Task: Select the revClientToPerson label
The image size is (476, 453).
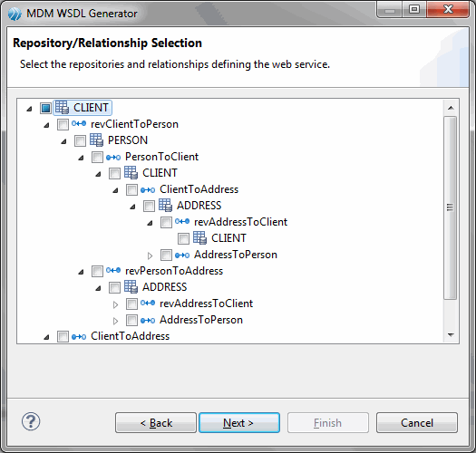Action: click(134, 124)
